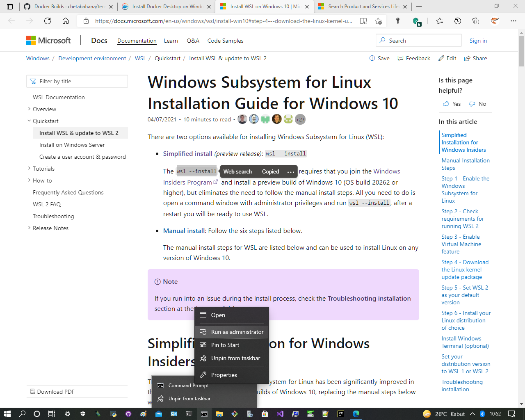
Task: Open password key extension icon
Action: point(397,21)
